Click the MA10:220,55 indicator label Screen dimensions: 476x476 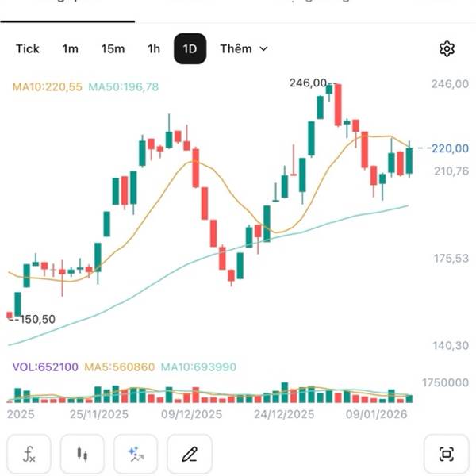point(47,86)
